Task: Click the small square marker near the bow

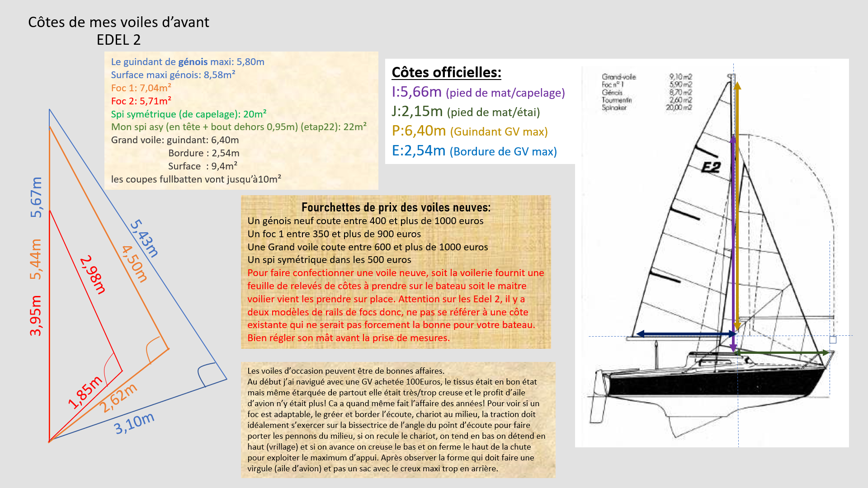Action: point(833,340)
